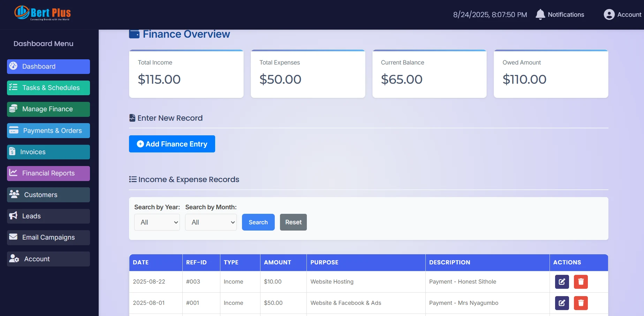
Task: Open the Search by Year dropdown
Action: click(157, 222)
